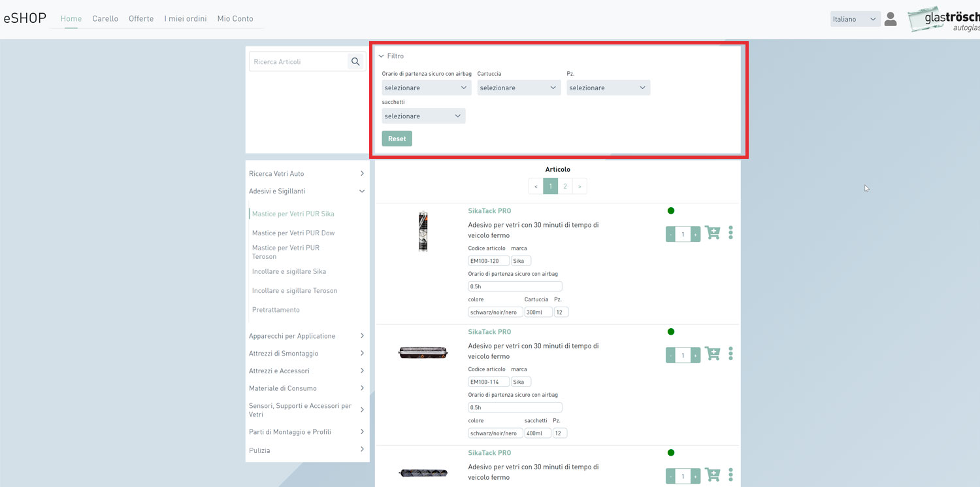
Task: Click the 300ml Cartuccia value
Action: tap(538, 312)
